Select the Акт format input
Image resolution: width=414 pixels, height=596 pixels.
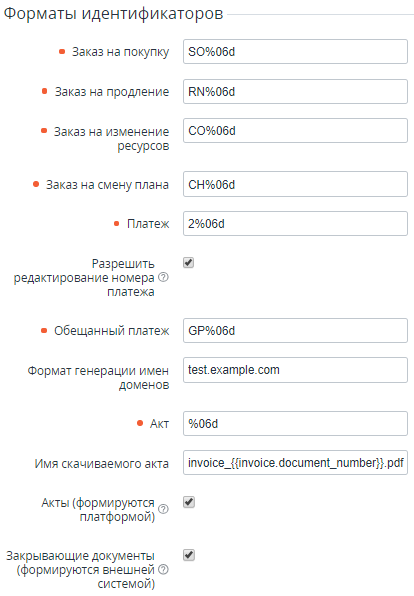point(295,423)
